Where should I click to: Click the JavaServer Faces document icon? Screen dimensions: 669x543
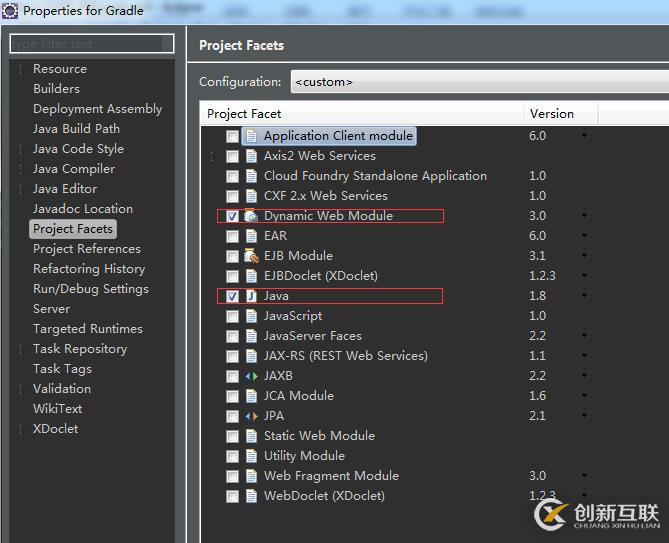tap(251, 336)
